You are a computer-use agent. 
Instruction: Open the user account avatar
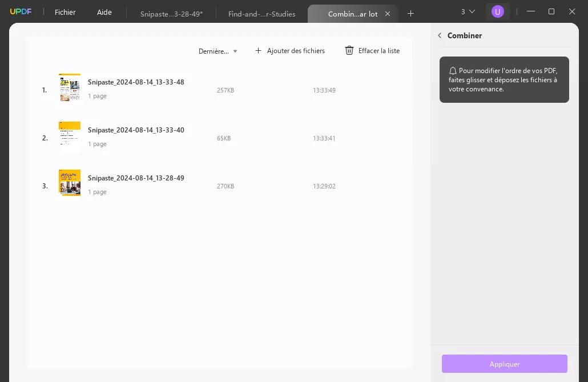pos(497,11)
